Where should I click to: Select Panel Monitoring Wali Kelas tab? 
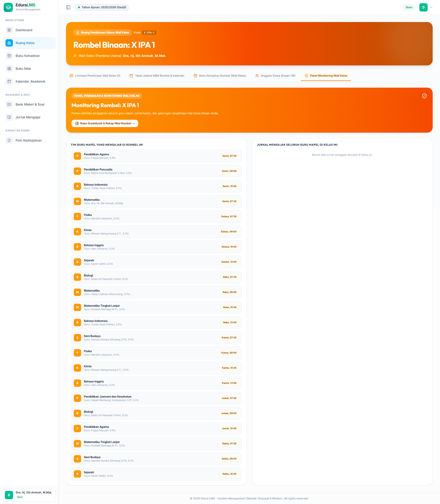(326, 76)
